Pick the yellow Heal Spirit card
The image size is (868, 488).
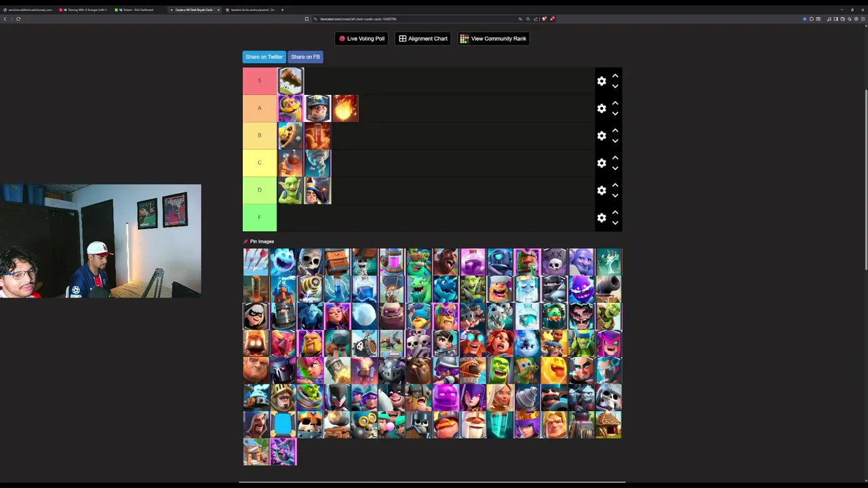click(555, 370)
